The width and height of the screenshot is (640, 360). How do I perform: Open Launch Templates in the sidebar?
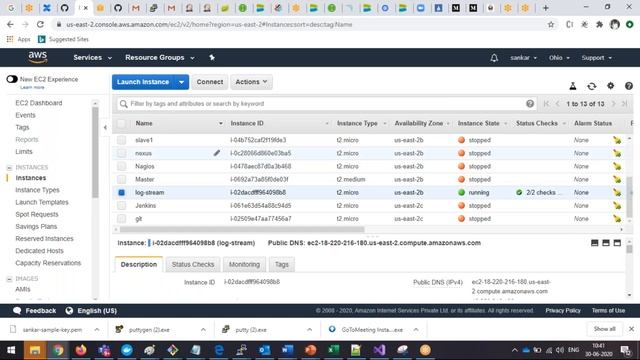[42, 202]
